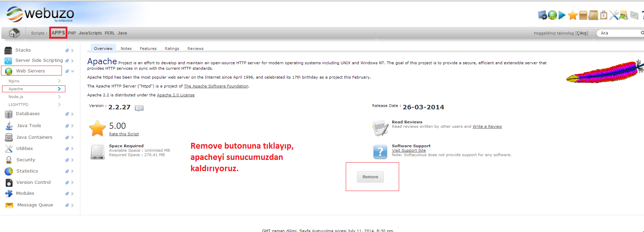Image resolution: width=644 pixels, height=232 pixels.
Task: Open the changelog icon next to version 2.2.27
Action: click(x=139, y=108)
